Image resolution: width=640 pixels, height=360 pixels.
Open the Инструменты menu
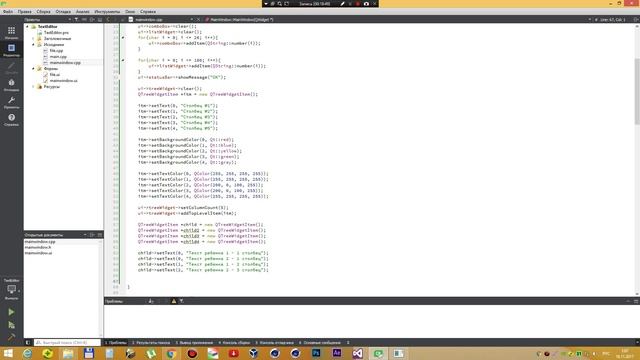click(x=107, y=11)
